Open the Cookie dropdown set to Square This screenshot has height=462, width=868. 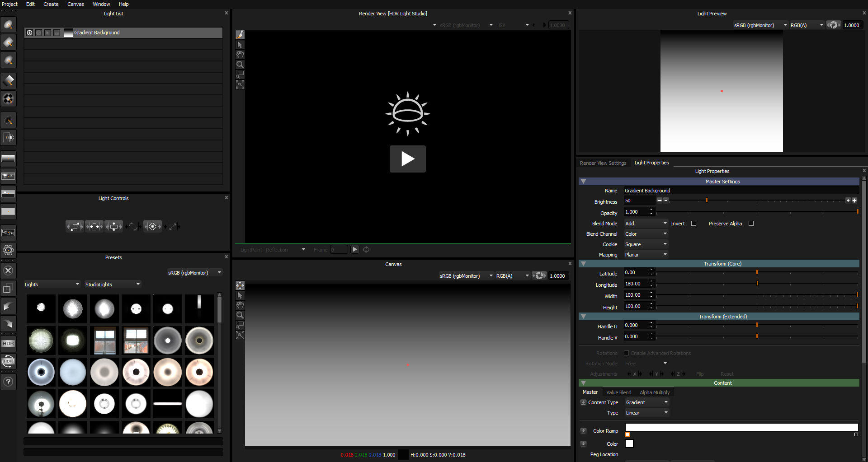coord(646,244)
